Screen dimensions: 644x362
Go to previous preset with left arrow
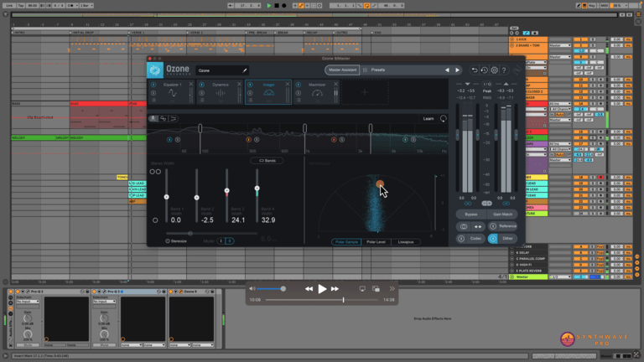click(447, 70)
